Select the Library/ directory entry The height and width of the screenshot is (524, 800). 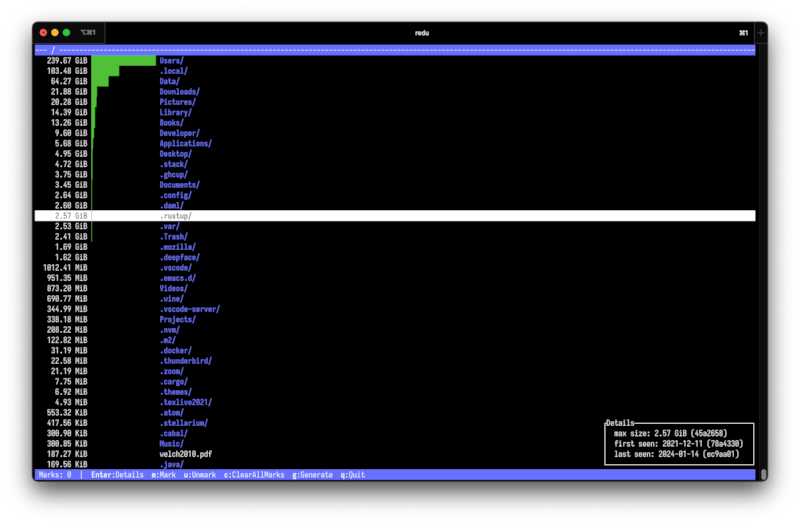(176, 112)
